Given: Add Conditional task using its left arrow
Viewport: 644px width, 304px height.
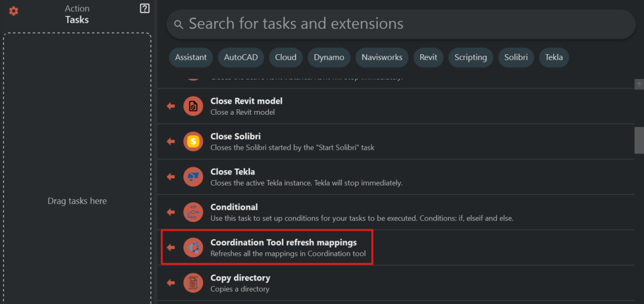Looking at the screenshot, I should tap(171, 212).
